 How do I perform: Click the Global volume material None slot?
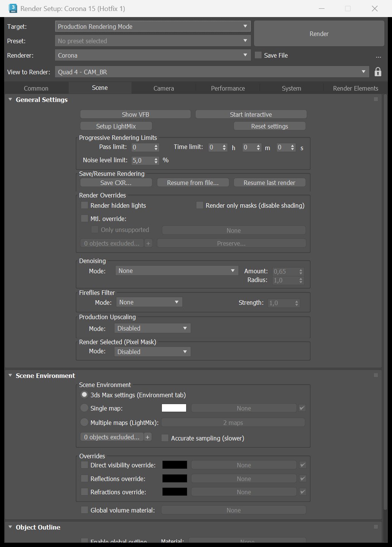click(x=234, y=510)
